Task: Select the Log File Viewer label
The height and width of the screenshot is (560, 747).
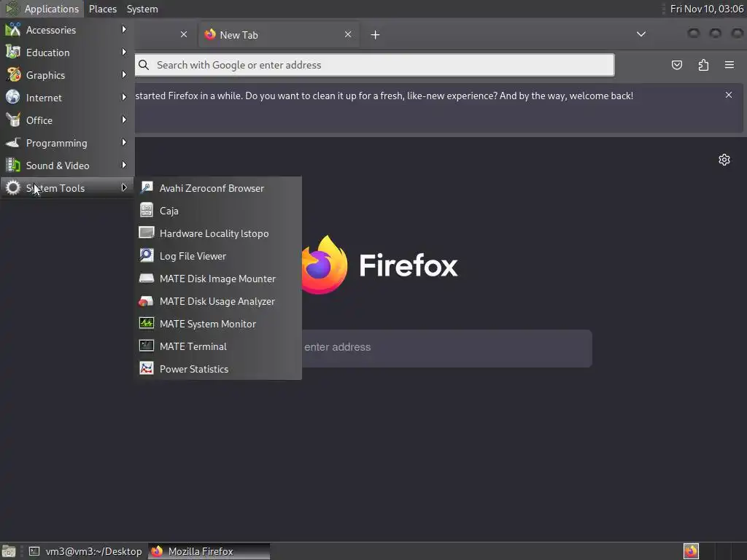Action: coord(193,256)
